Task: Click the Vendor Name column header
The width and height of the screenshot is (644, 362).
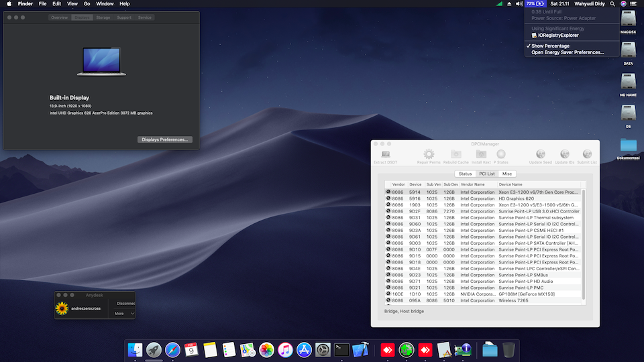Action: tap(478, 184)
